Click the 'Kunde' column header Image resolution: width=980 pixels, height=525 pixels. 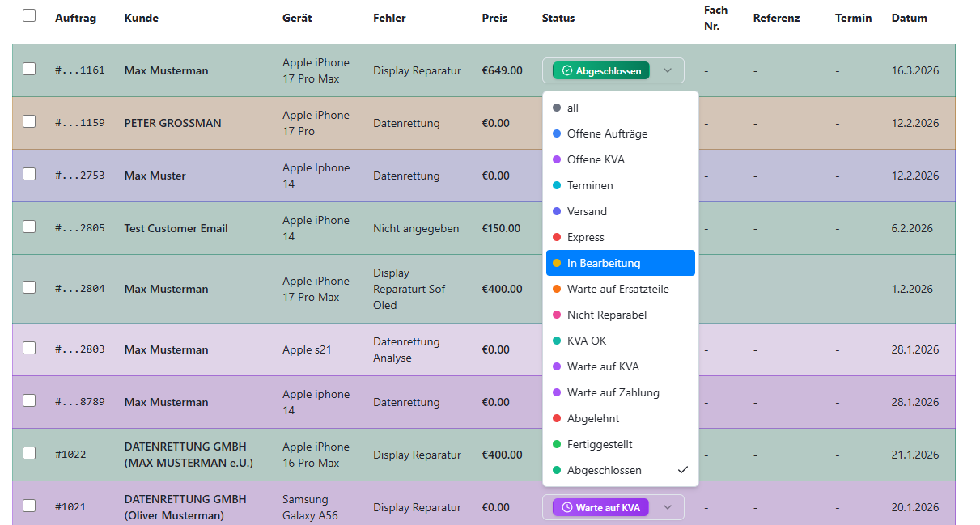point(142,18)
